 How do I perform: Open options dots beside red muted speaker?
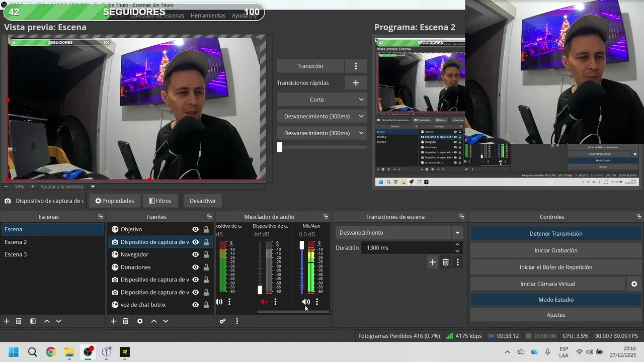tap(275, 302)
